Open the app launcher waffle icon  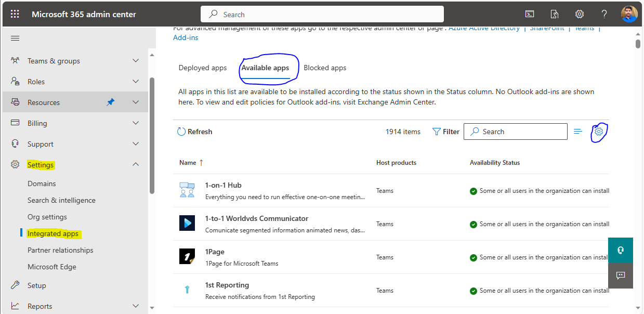[14, 14]
